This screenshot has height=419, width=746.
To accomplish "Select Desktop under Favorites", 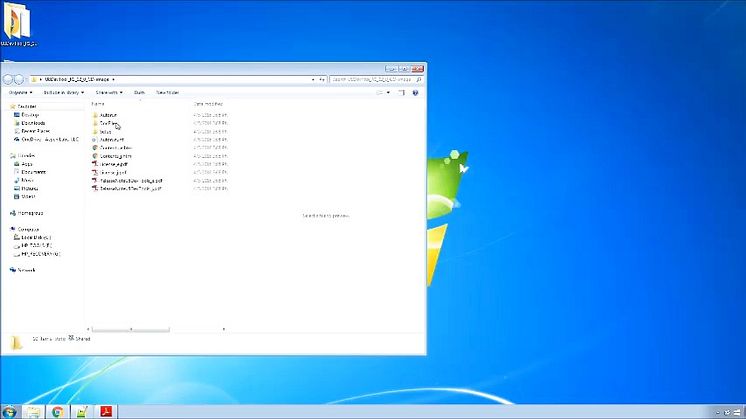I will pyautogui.click(x=30, y=115).
